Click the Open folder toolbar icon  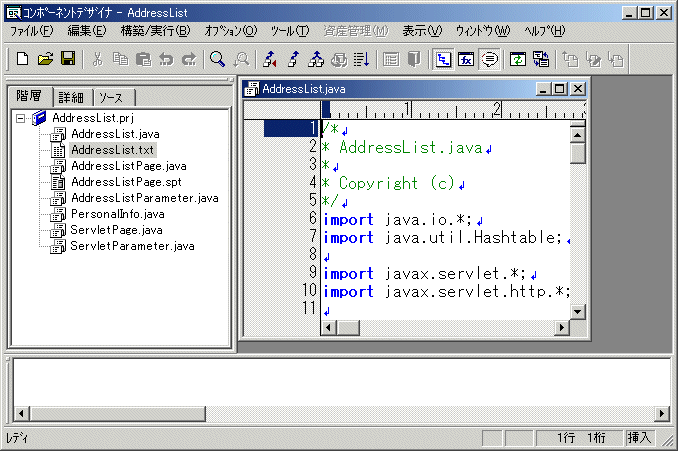click(x=45, y=59)
